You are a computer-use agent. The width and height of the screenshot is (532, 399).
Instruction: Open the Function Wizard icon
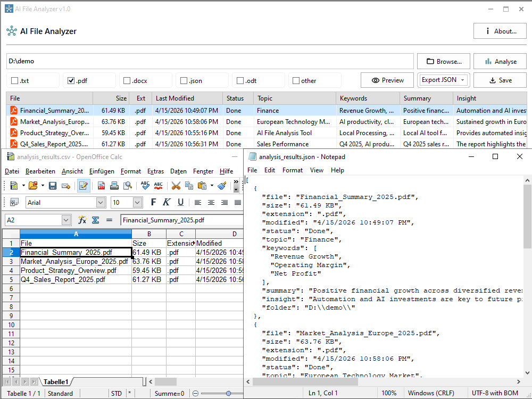(82, 220)
